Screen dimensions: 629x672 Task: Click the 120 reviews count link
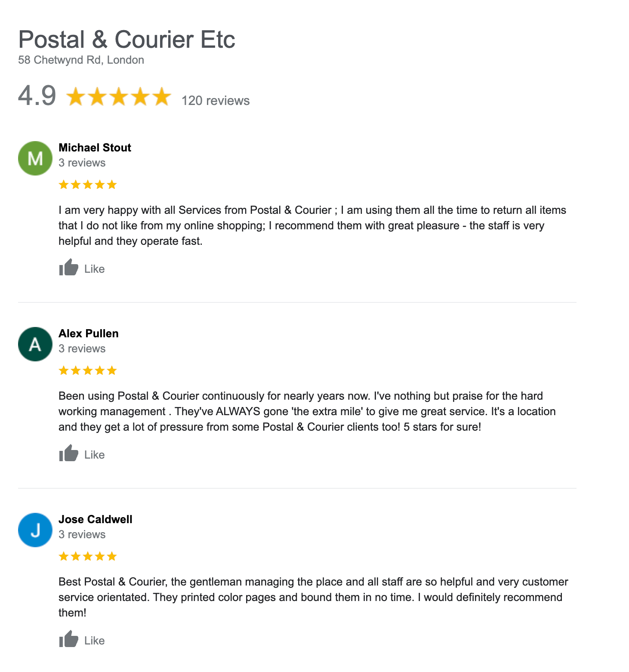pos(216,101)
